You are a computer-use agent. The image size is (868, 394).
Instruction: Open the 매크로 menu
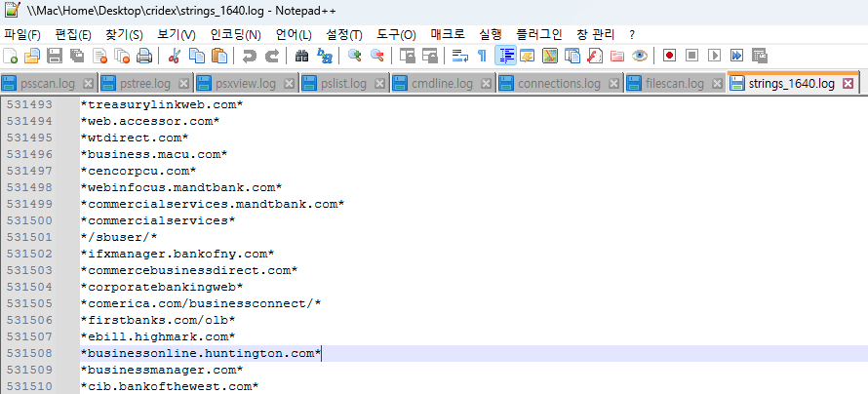pos(448,35)
